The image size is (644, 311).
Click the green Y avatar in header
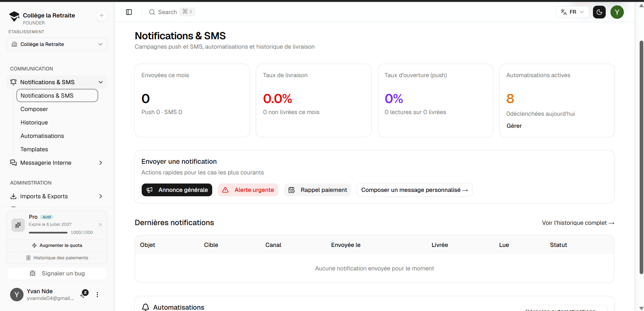pyautogui.click(x=617, y=12)
